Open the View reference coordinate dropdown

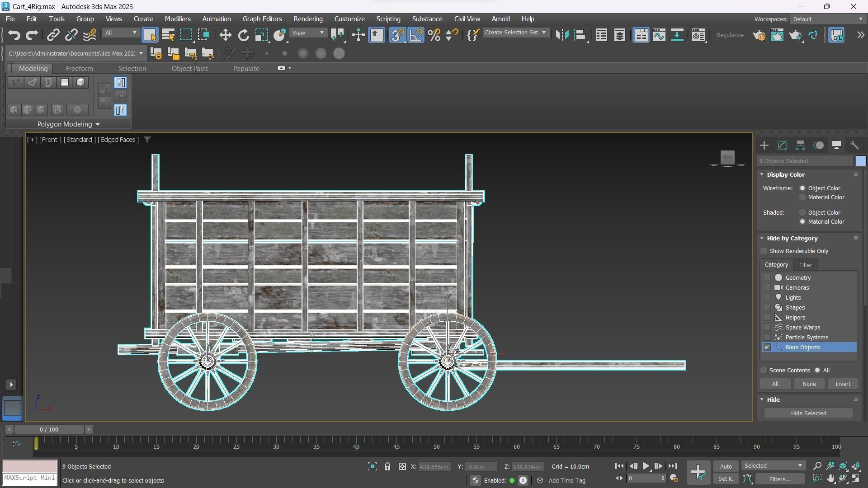point(308,33)
